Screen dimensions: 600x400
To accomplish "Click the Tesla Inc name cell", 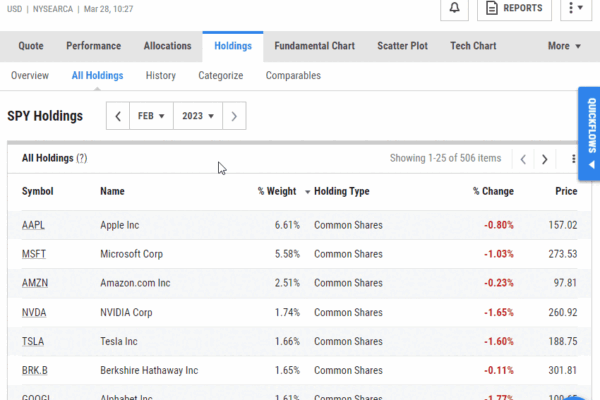I will (119, 341).
